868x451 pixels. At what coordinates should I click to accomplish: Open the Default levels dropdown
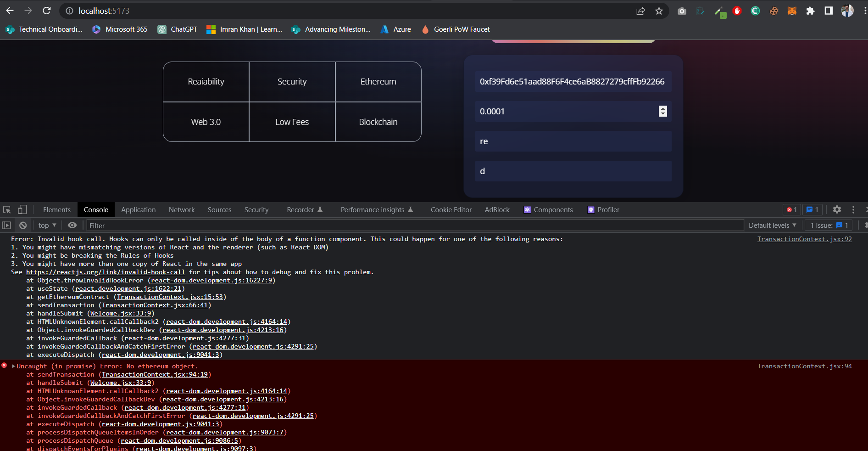pyautogui.click(x=773, y=225)
